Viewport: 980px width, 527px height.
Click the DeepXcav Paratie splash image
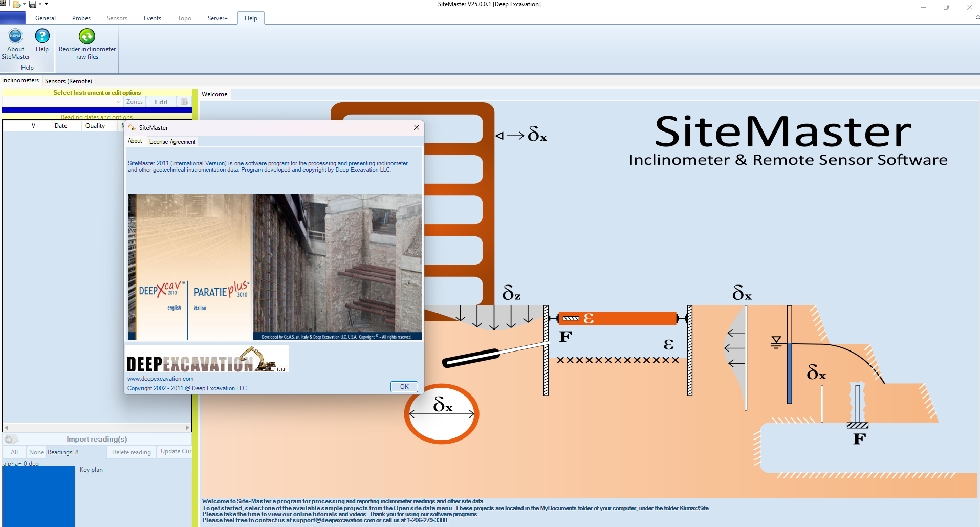[x=275, y=267]
